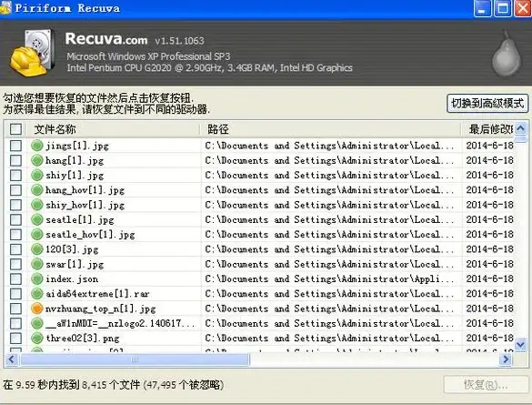The image size is (532, 405).
Task: Click the path cell for aida64extreme[1].rar
Action: [329, 294]
